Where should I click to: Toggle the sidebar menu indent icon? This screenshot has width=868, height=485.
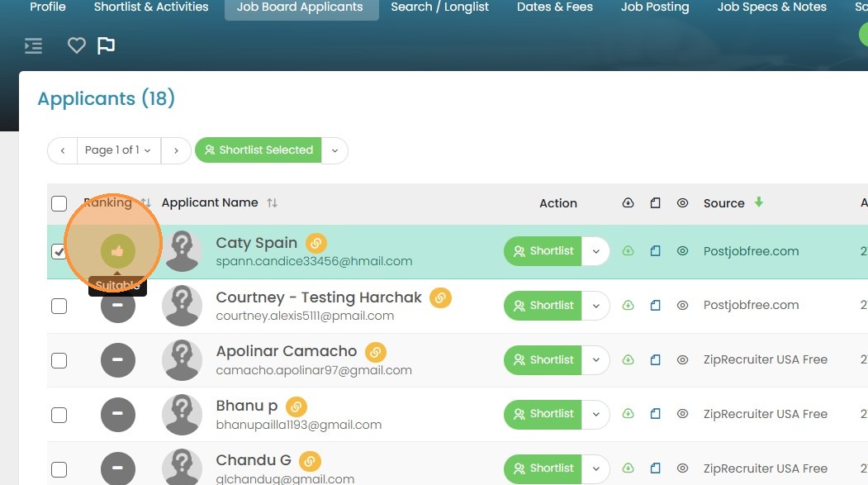click(x=33, y=45)
